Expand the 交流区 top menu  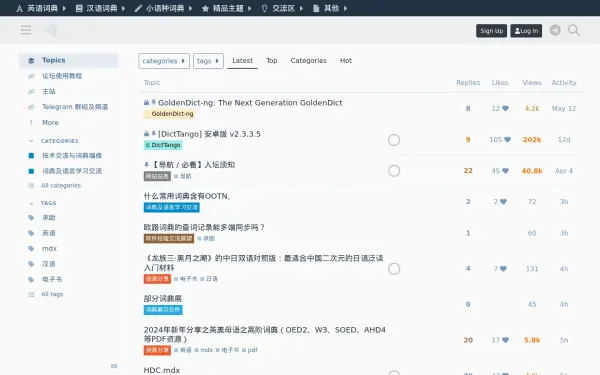[282, 8]
